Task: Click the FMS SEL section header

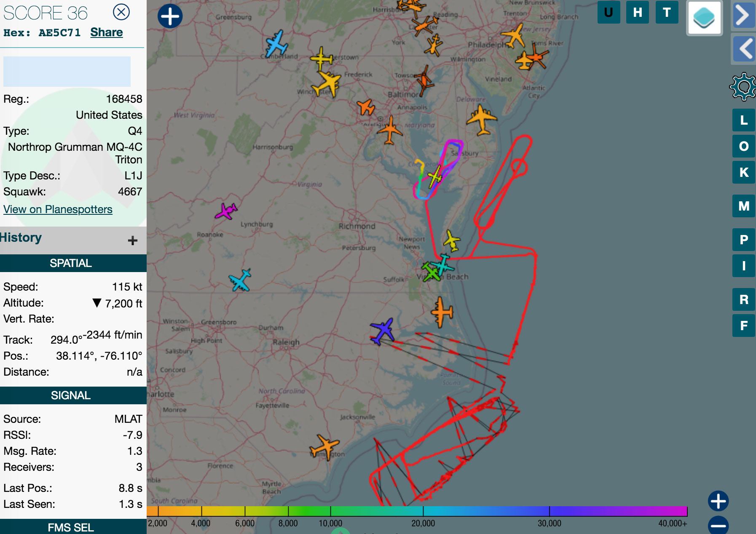Action: [71, 527]
